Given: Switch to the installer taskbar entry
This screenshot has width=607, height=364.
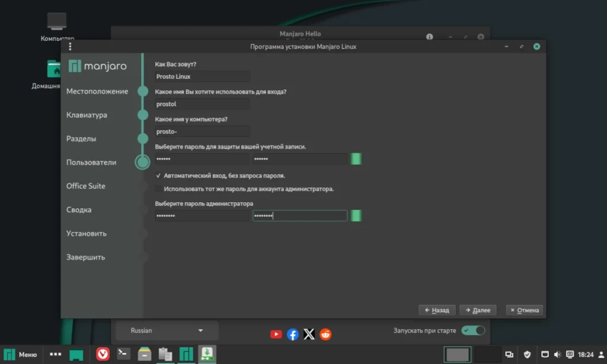Looking at the screenshot, I should click(x=207, y=355).
